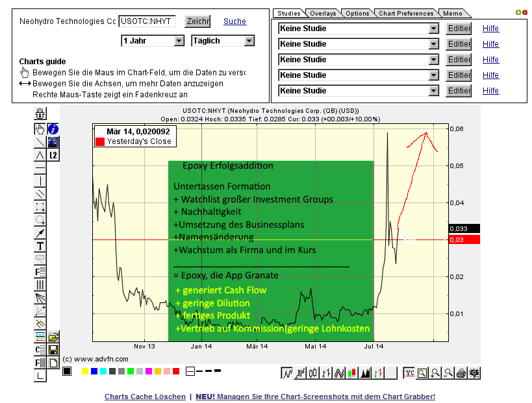Viewport: 532px width, 403px height.
Task: Toggle the L2 button
Action: tap(53, 155)
